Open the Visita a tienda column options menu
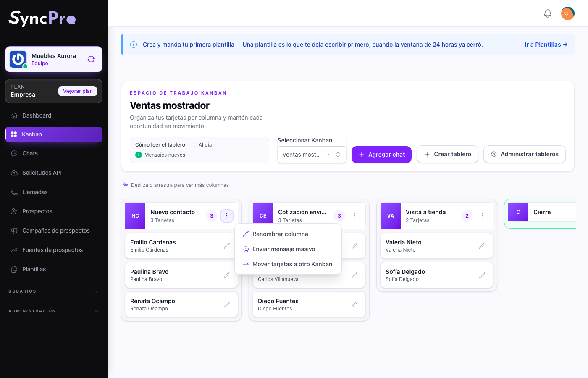The height and width of the screenshot is (378, 588). point(482,216)
